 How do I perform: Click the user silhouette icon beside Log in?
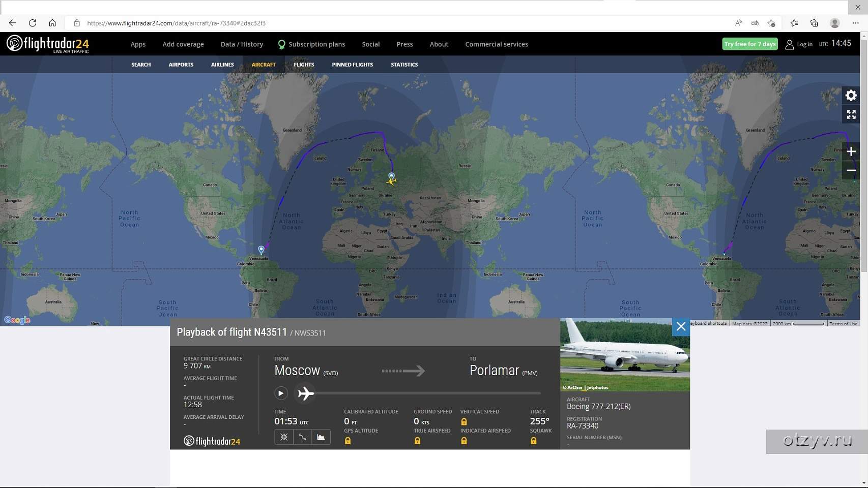(x=789, y=44)
